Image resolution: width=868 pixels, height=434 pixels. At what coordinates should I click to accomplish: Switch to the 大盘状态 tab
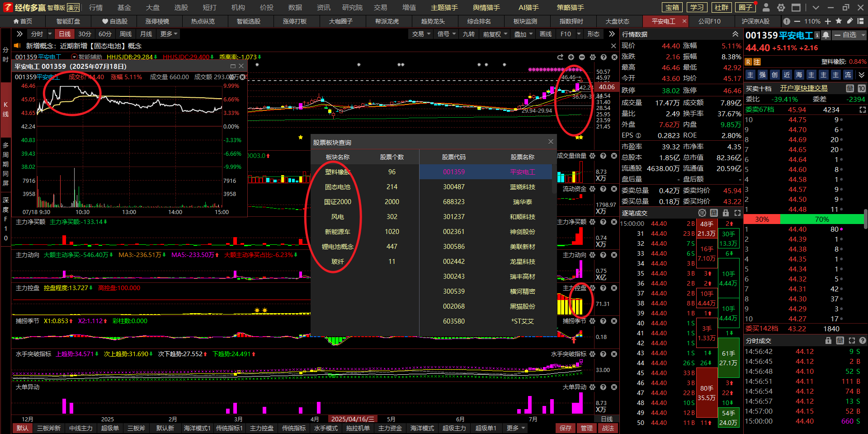pos(617,21)
